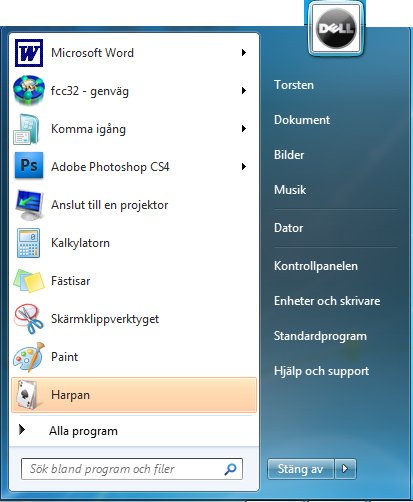Select the Fästisar text label
The width and height of the screenshot is (413, 502).
[x=70, y=281]
